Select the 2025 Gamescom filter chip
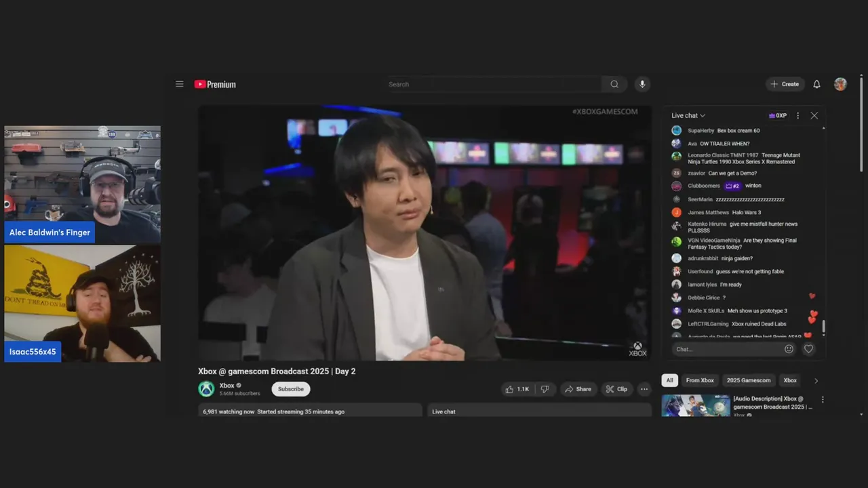The image size is (868, 488). click(749, 380)
